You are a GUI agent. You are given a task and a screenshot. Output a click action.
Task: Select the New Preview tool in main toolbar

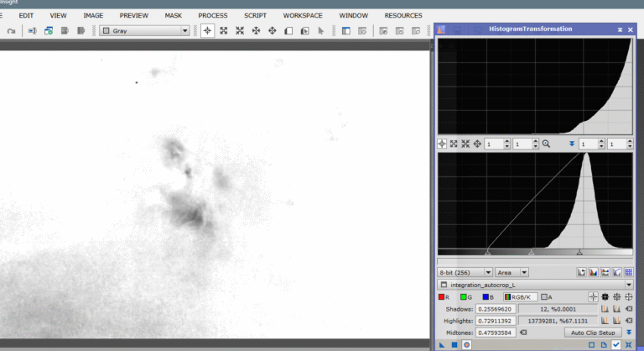point(288,31)
